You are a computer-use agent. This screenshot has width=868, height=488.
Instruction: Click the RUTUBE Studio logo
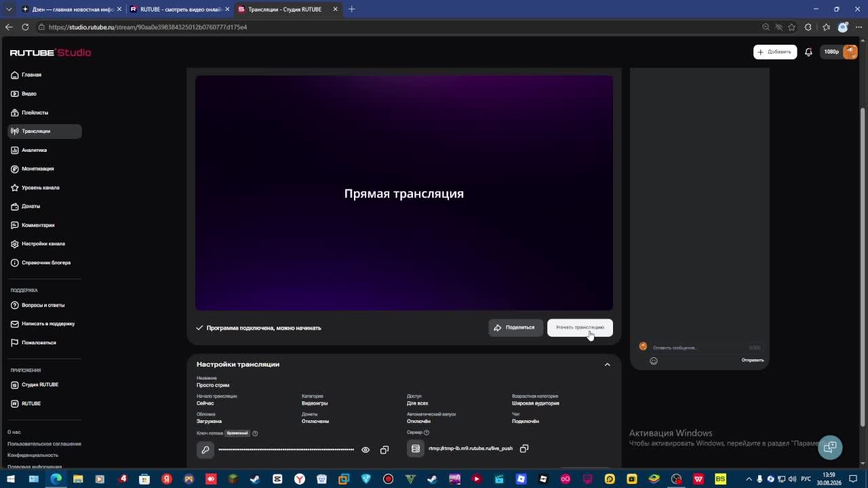pyautogui.click(x=50, y=52)
